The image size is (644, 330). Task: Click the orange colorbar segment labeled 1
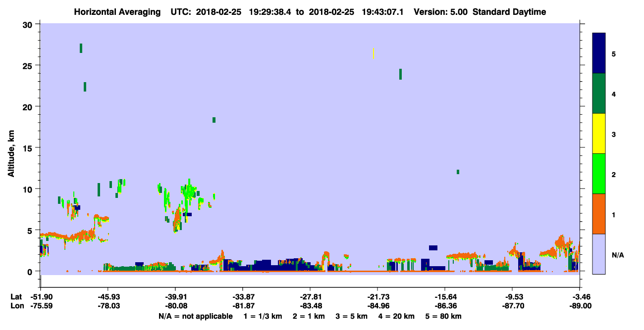point(599,214)
